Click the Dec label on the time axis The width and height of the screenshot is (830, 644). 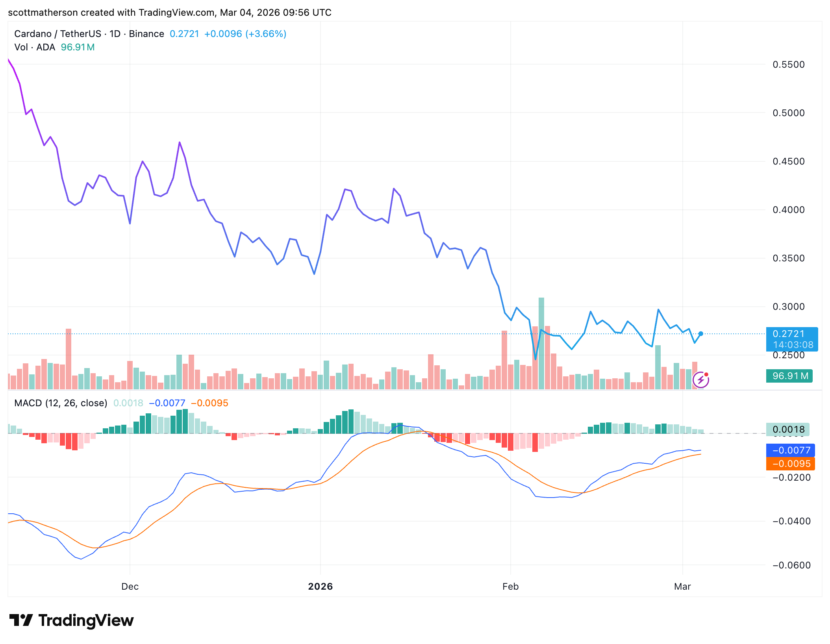(x=129, y=586)
